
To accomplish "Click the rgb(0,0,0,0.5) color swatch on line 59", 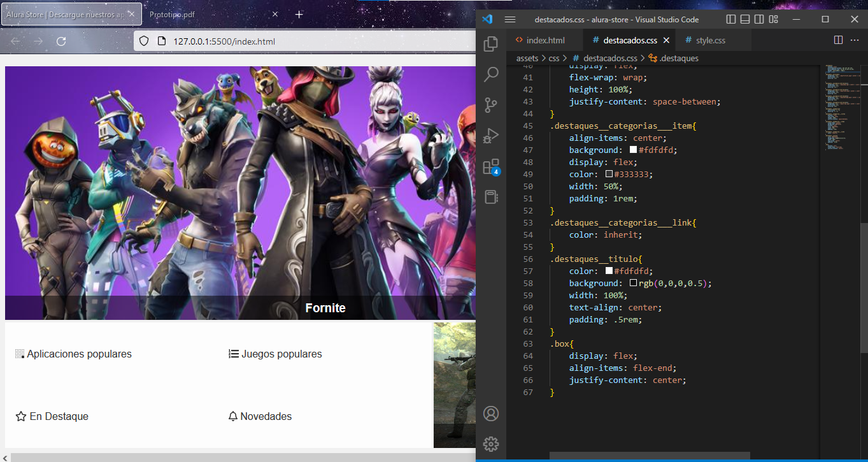I will [x=633, y=283].
